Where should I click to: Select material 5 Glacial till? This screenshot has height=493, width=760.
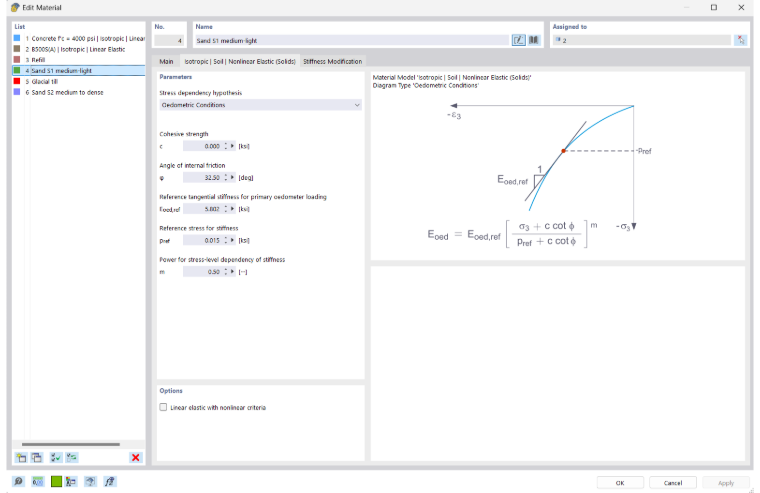pos(79,81)
